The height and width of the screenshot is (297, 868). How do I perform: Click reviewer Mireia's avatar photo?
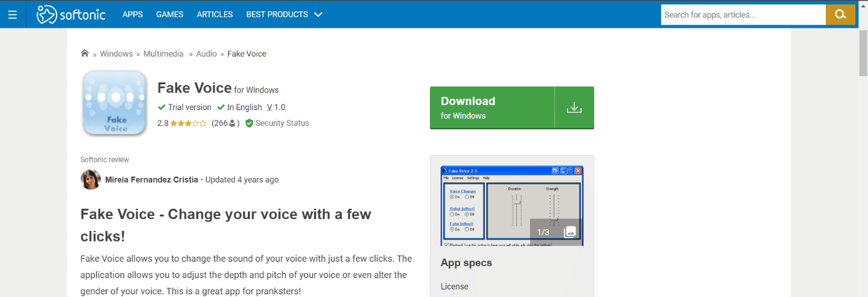91,179
